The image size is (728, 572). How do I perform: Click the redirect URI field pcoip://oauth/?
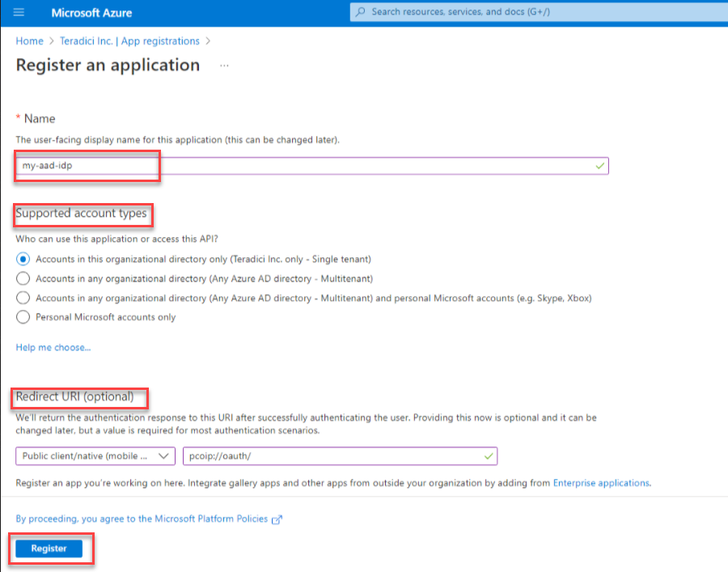tap(341, 456)
